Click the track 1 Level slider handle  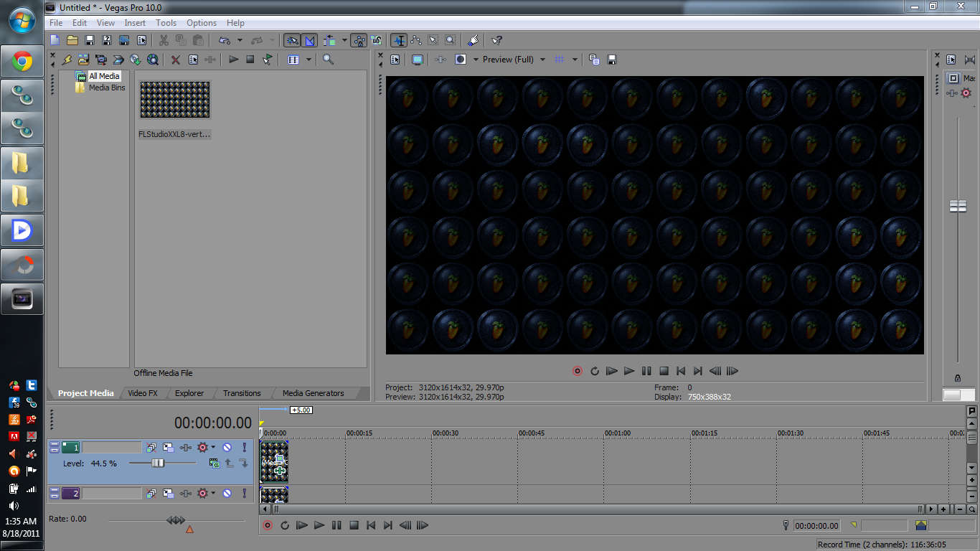[x=158, y=463]
